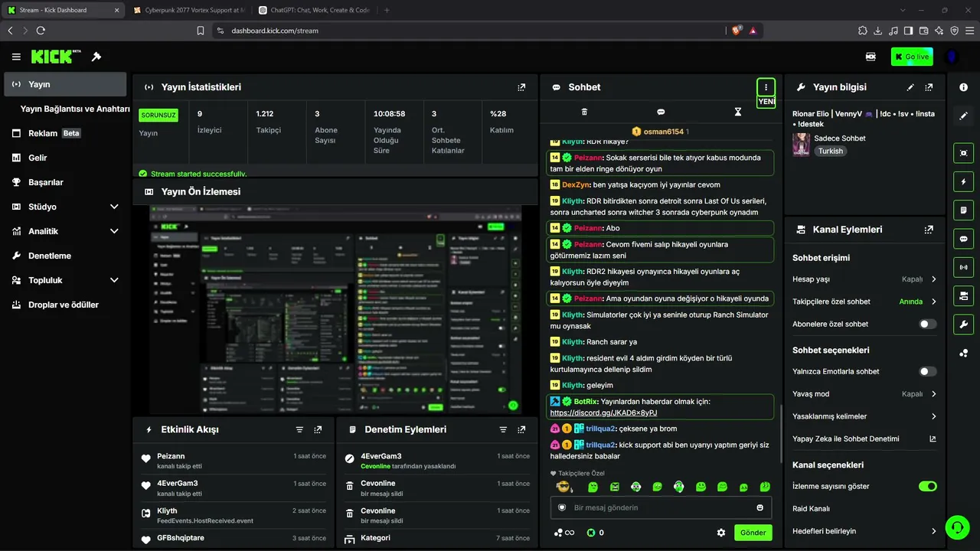Click the stream camera icon near Go live
Screen dimensions: 980x551
(871, 57)
